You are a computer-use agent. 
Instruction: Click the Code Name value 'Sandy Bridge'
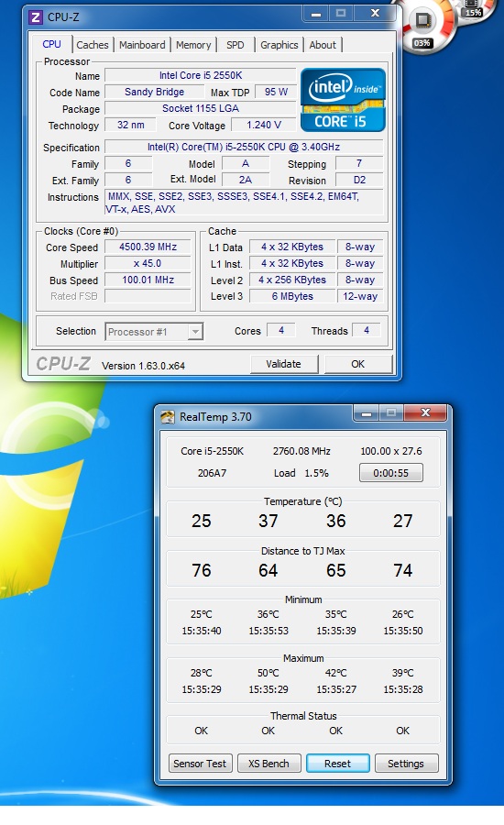point(154,92)
